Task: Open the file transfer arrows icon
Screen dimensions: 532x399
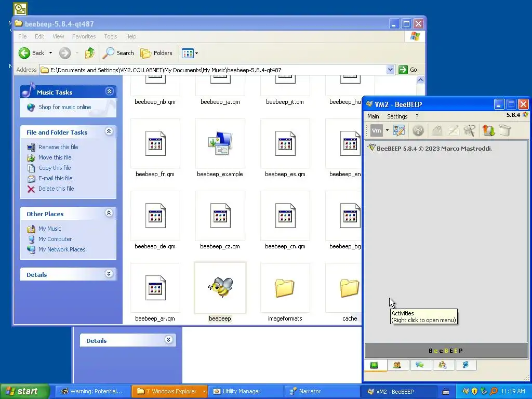Action: tap(488, 130)
